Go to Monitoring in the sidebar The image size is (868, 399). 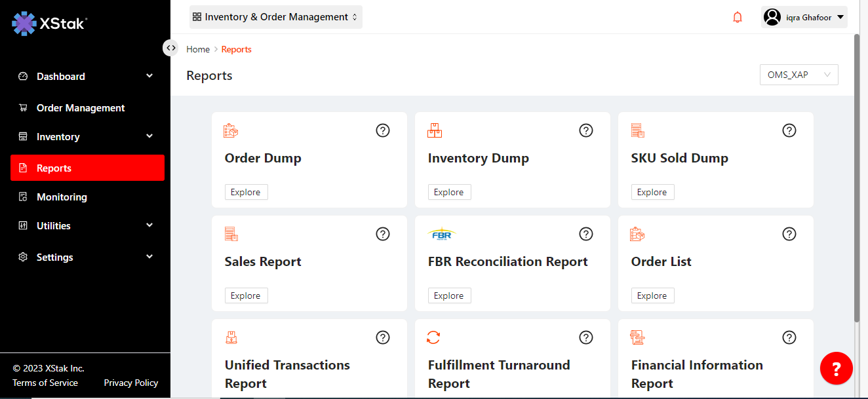click(x=62, y=197)
